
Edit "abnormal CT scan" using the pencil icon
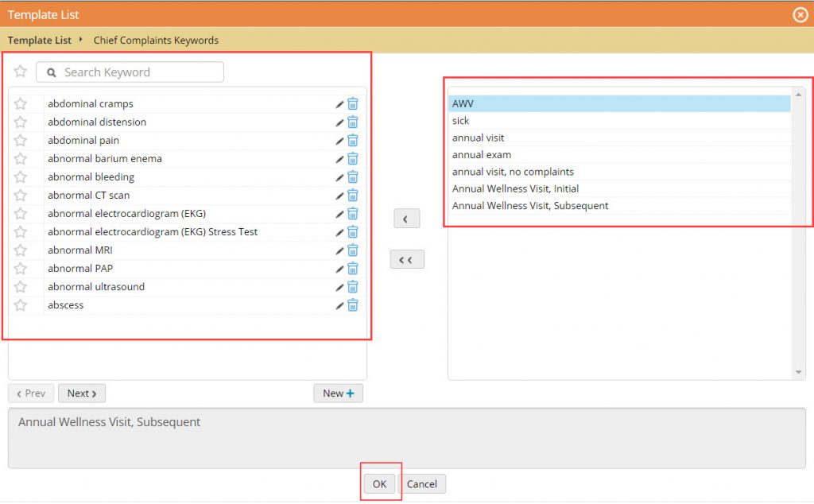coord(339,195)
